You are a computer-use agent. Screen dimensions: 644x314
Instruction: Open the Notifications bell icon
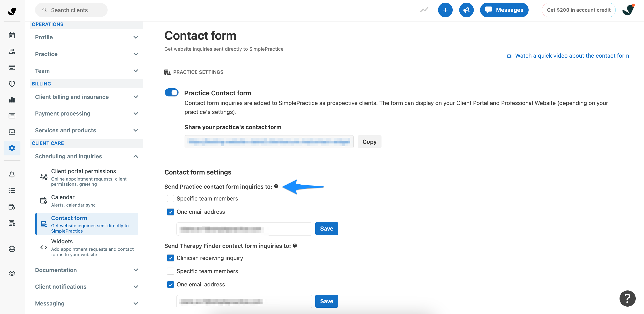pyautogui.click(x=12, y=174)
